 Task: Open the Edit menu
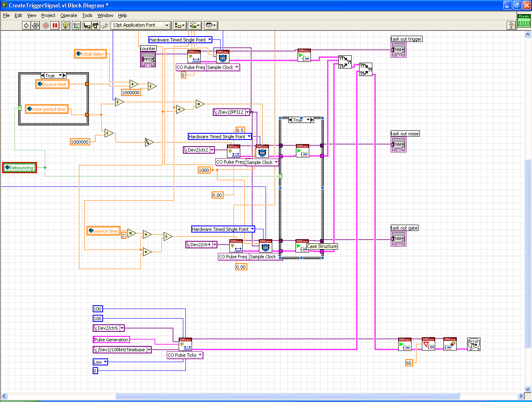[x=18, y=15]
